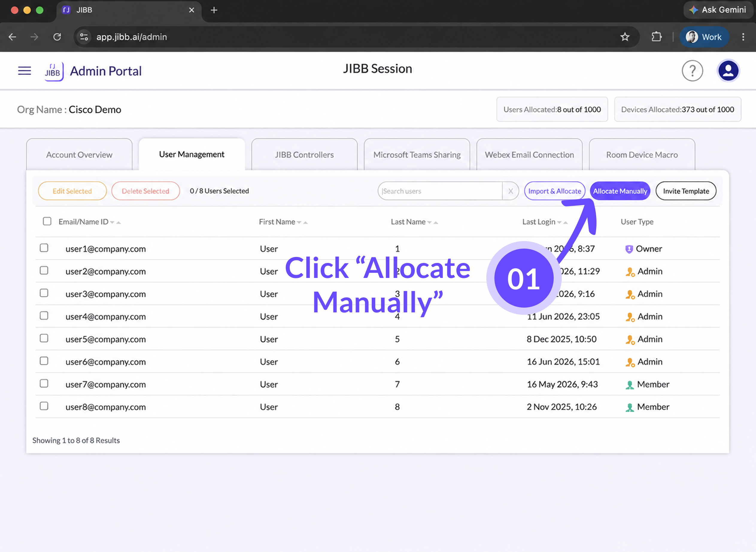Check the box for user4@company.com
Image resolution: width=756 pixels, height=552 pixels.
click(x=44, y=316)
